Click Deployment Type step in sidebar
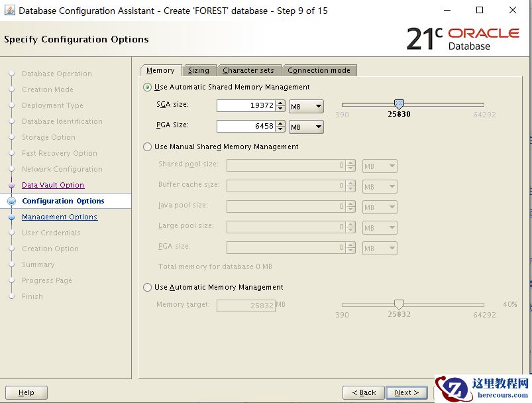 pyautogui.click(x=52, y=105)
